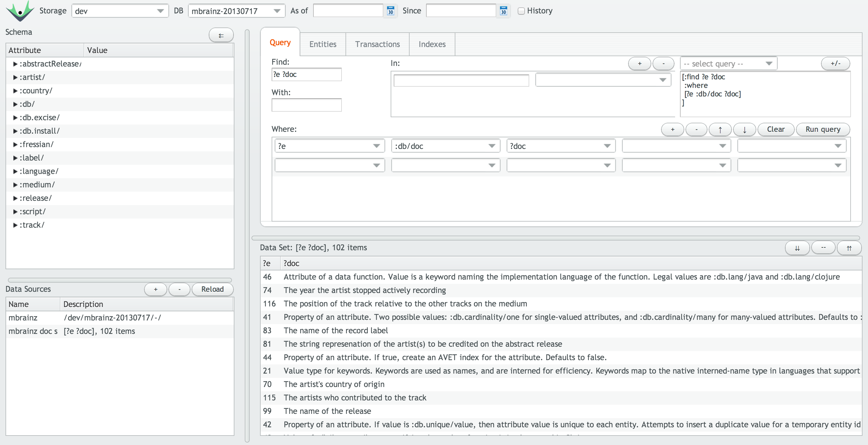868x445 pixels.
Task: Add a new Where clause row with the plus button
Action: coord(672,129)
